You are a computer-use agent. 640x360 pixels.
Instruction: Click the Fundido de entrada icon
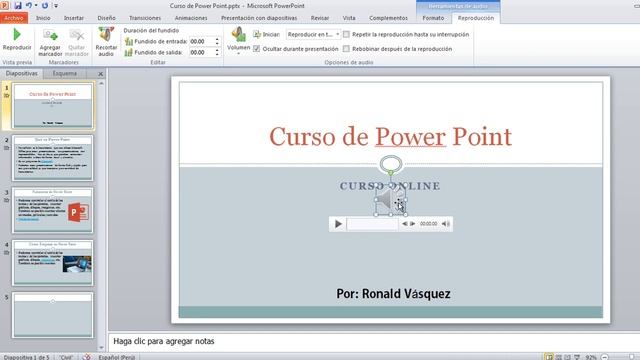[x=129, y=42]
